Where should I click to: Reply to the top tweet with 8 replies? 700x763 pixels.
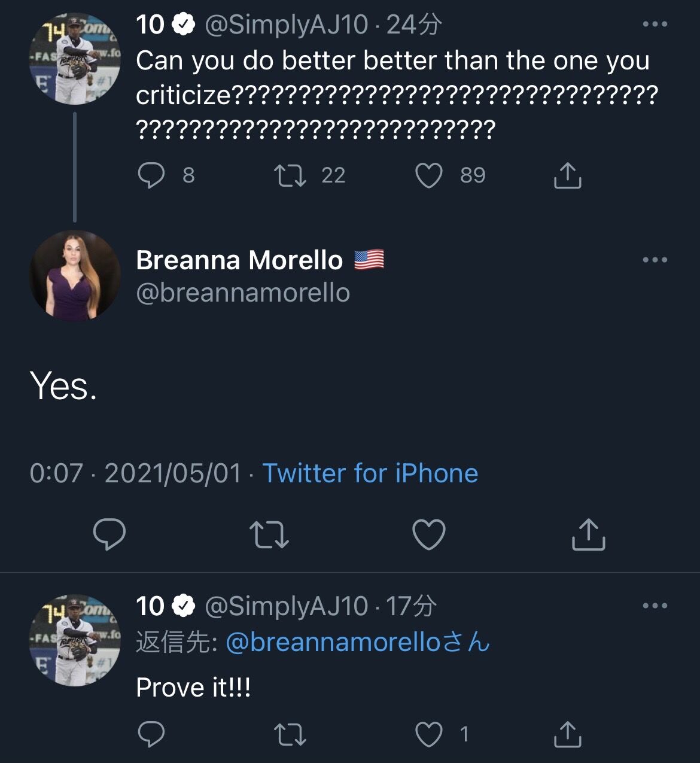(151, 175)
